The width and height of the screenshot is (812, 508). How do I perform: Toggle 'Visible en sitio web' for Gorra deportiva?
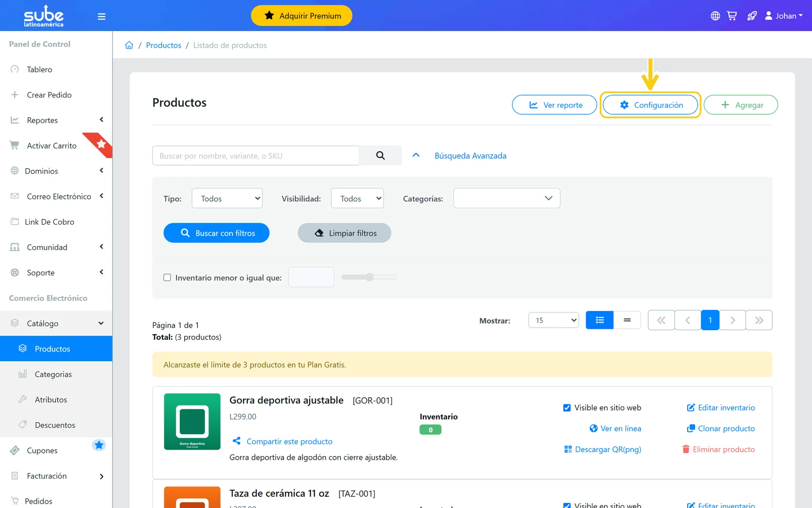tap(567, 408)
